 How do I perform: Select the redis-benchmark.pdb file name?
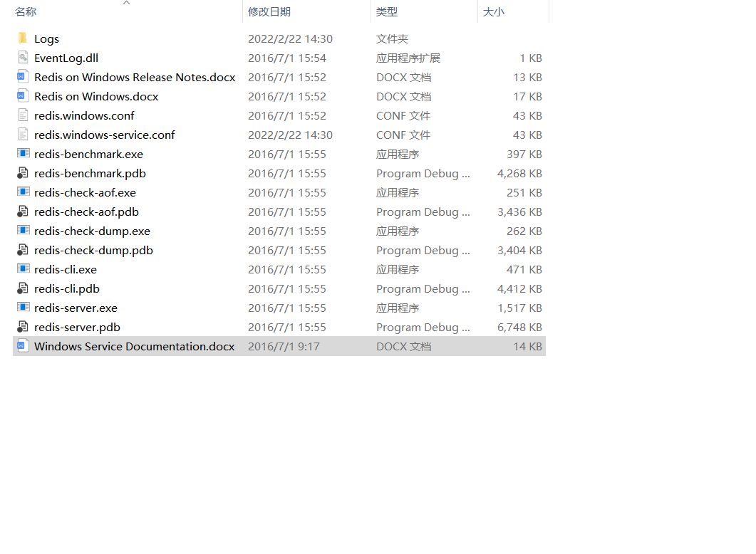[x=90, y=174]
